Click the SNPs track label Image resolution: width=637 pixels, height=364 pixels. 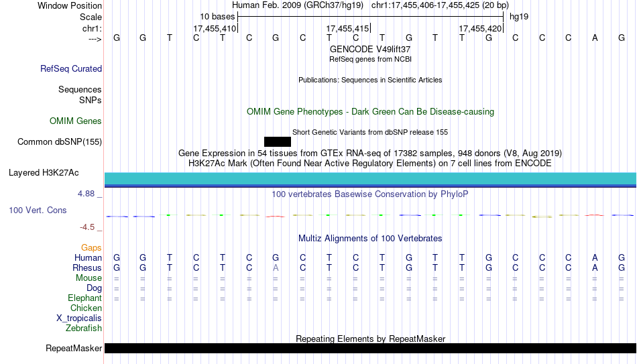tap(91, 100)
